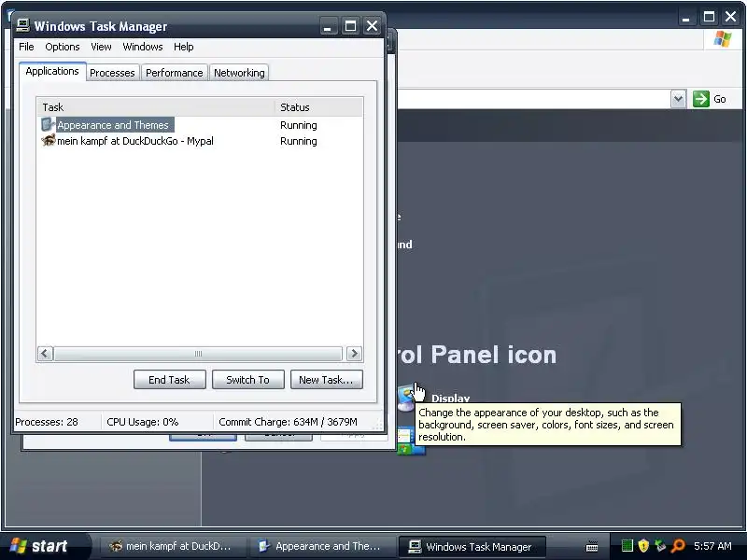
Task: Click the New Task... button
Action: pos(326,380)
